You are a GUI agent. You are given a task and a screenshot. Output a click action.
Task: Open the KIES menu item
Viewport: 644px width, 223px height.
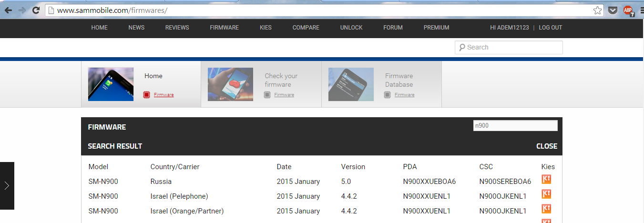(x=266, y=28)
